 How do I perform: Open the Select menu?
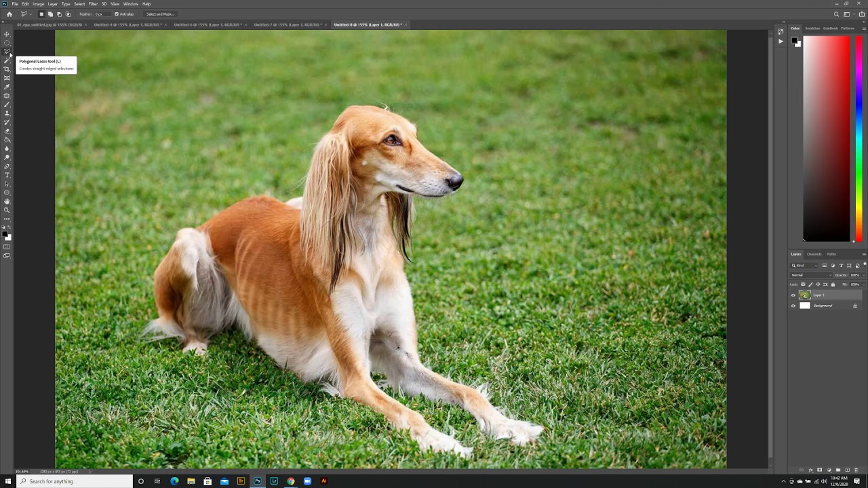tap(79, 4)
